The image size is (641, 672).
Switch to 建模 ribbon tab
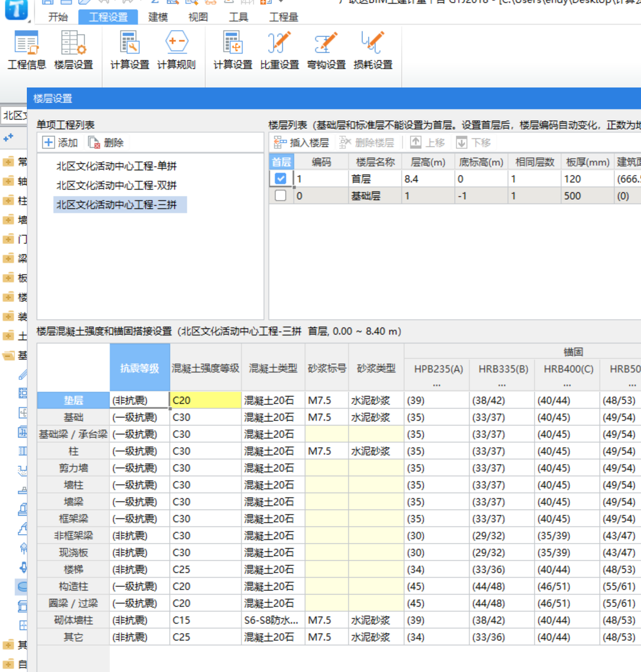158,17
